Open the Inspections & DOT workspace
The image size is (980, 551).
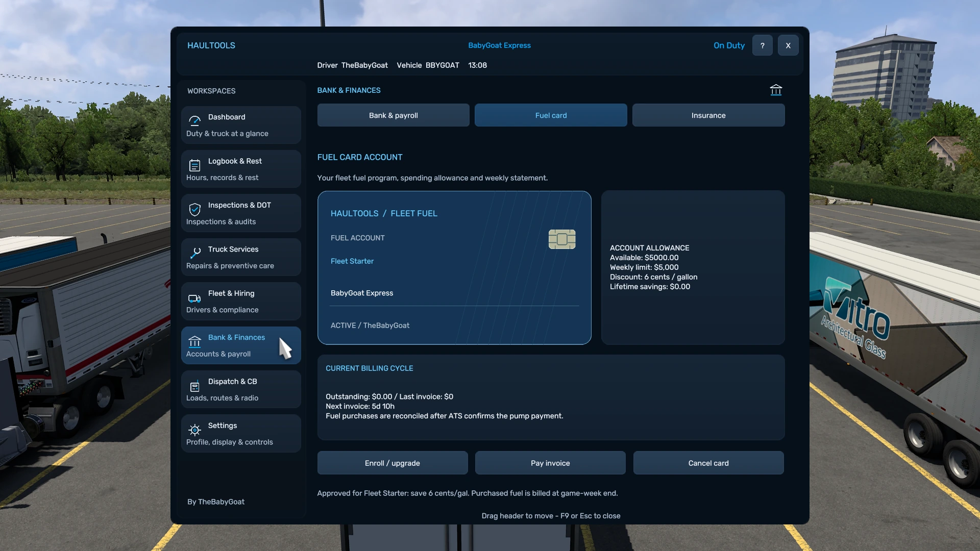241,213
